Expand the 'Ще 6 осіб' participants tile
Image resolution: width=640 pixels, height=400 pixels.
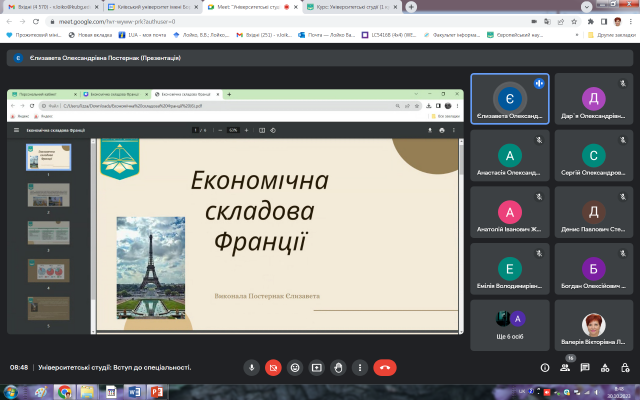click(x=510, y=324)
